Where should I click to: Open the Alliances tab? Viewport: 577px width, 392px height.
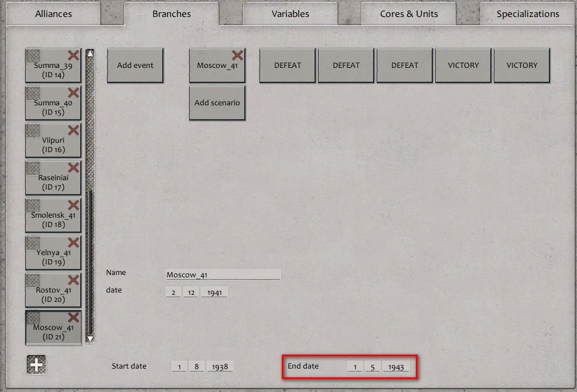53,14
